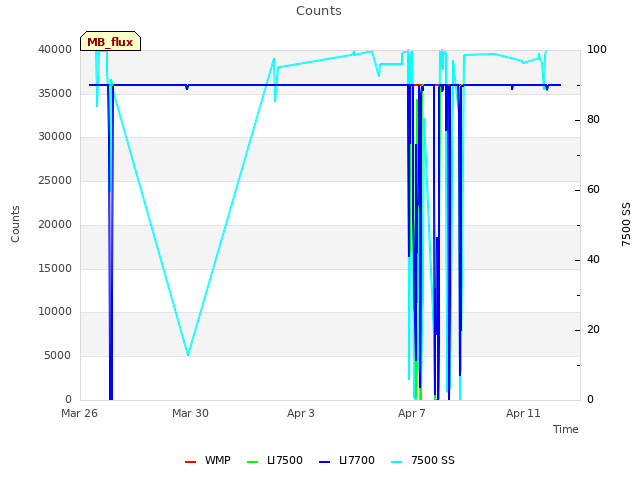Click the 30000 left axis value
Viewport: 640px width, 480px height.
coord(55,137)
